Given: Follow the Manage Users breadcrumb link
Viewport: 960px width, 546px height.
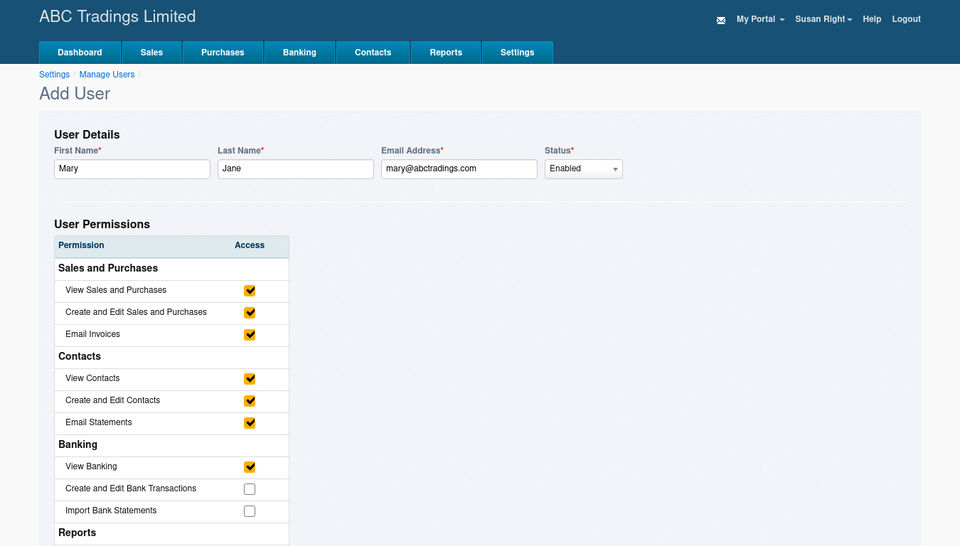Looking at the screenshot, I should point(107,74).
